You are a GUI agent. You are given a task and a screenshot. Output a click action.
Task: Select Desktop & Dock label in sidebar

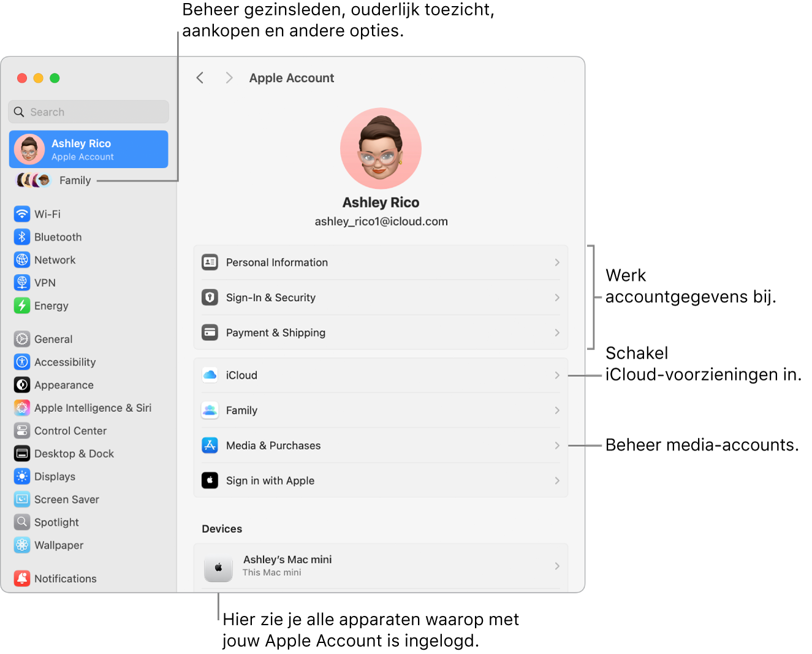74,454
